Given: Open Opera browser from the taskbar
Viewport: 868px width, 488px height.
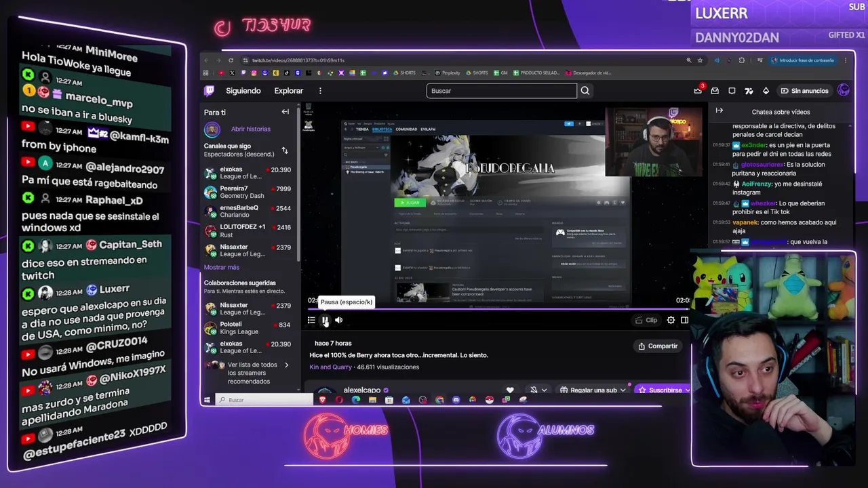Looking at the screenshot, I should pos(339,400).
